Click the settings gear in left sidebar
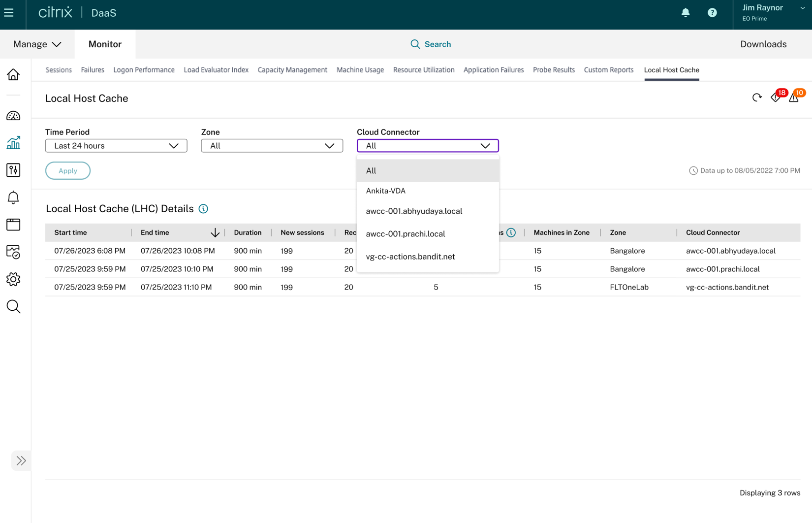 click(13, 279)
